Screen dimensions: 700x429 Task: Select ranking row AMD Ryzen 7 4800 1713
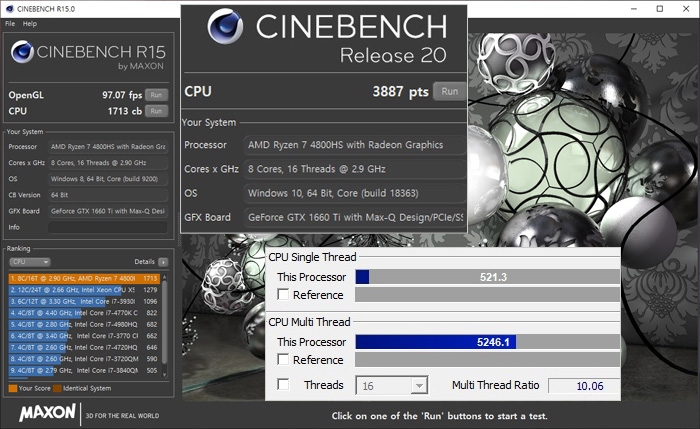coord(84,279)
